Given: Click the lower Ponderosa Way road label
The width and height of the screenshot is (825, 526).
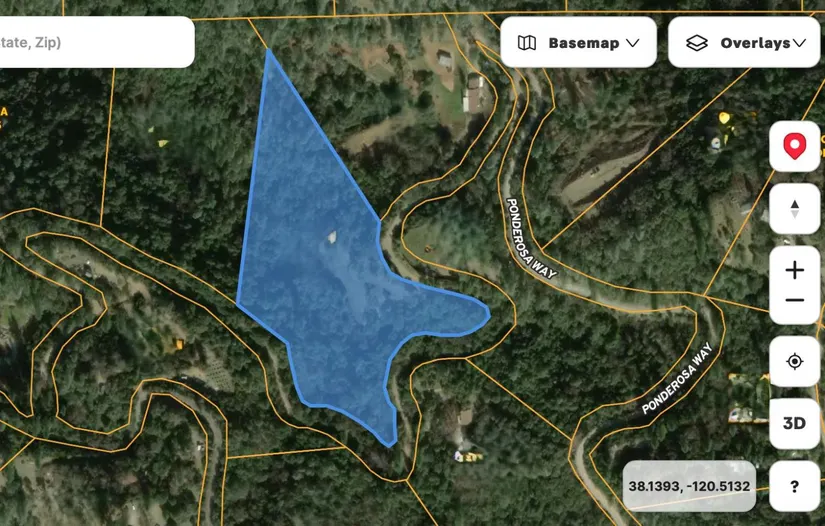Looking at the screenshot, I should (x=677, y=377).
